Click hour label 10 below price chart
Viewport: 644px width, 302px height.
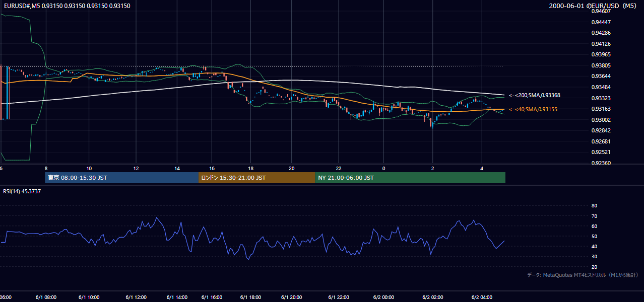(x=89, y=168)
